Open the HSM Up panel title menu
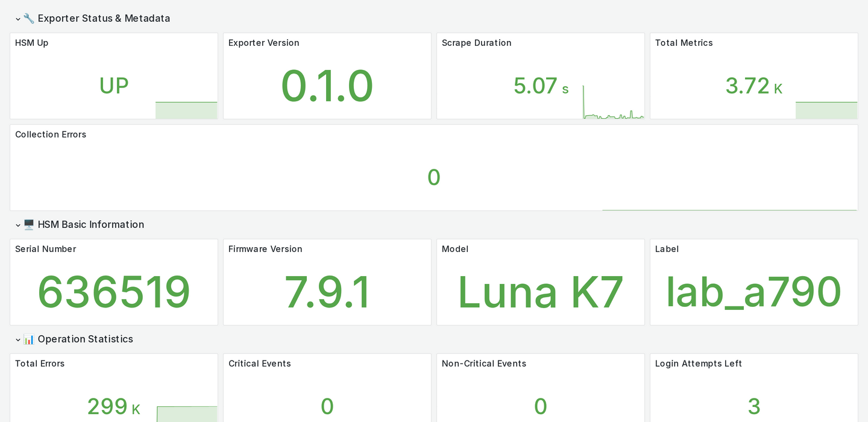The width and height of the screenshot is (868, 422). pos(31,43)
